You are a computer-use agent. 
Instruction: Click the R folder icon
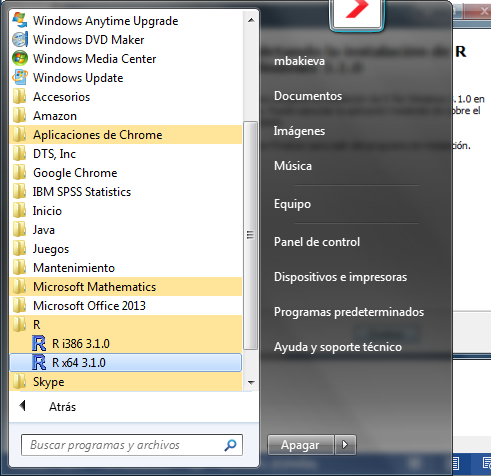(20, 324)
